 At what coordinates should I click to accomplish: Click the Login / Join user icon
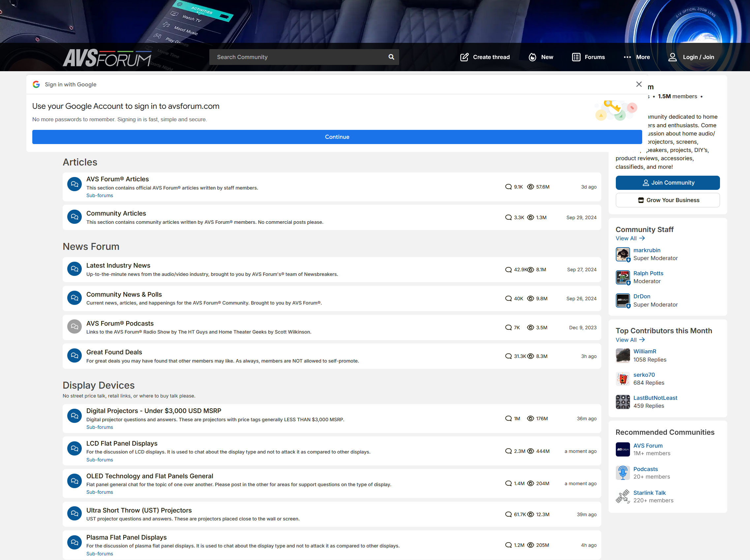672,57
